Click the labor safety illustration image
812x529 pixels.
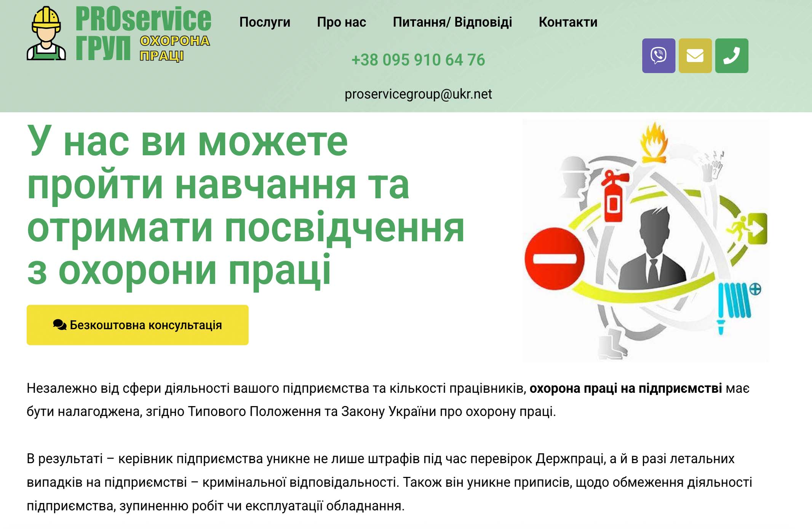coord(646,241)
